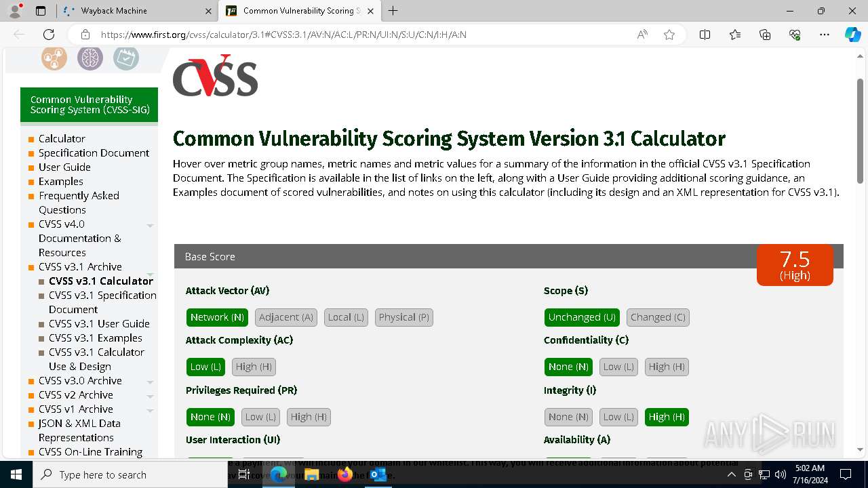The height and width of the screenshot is (488, 868).
Task: Expand the CVSS v2 Archive arrow
Action: [151, 396]
